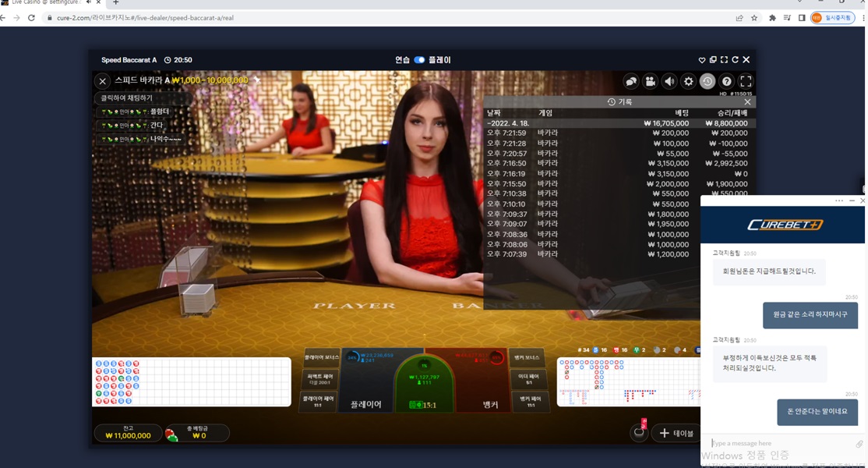Attach a file with the chat paperclip icon

(x=859, y=444)
